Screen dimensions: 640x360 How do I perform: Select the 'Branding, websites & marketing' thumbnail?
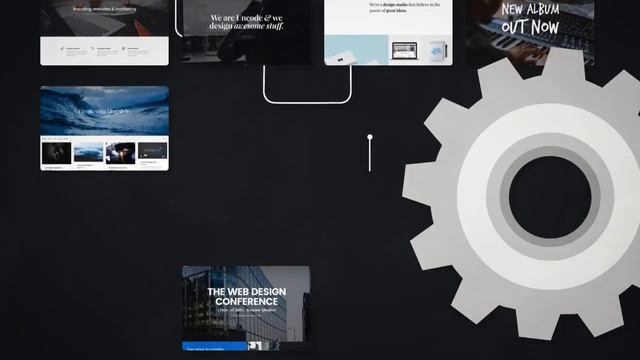pyautogui.click(x=104, y=33)
